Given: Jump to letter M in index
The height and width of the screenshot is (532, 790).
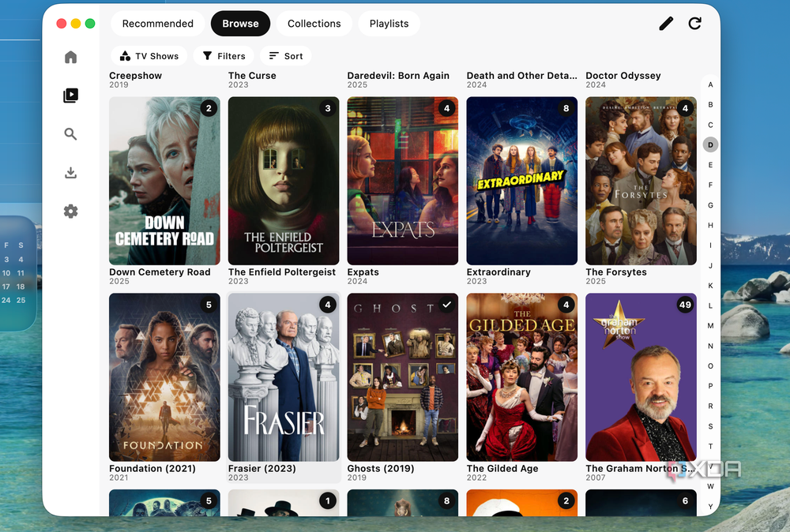Looking at the screenshot, I should click(x=710, y=326).
